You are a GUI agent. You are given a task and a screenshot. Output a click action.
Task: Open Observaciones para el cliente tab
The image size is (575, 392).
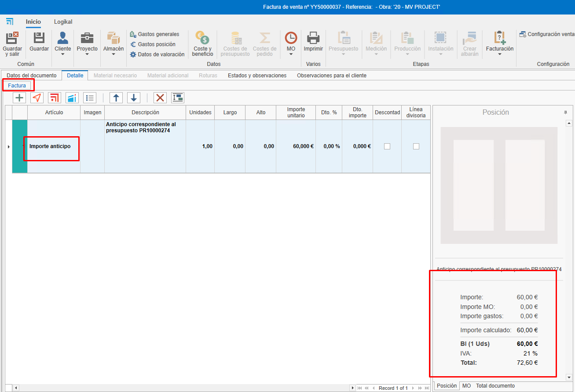tap(332, 76)
